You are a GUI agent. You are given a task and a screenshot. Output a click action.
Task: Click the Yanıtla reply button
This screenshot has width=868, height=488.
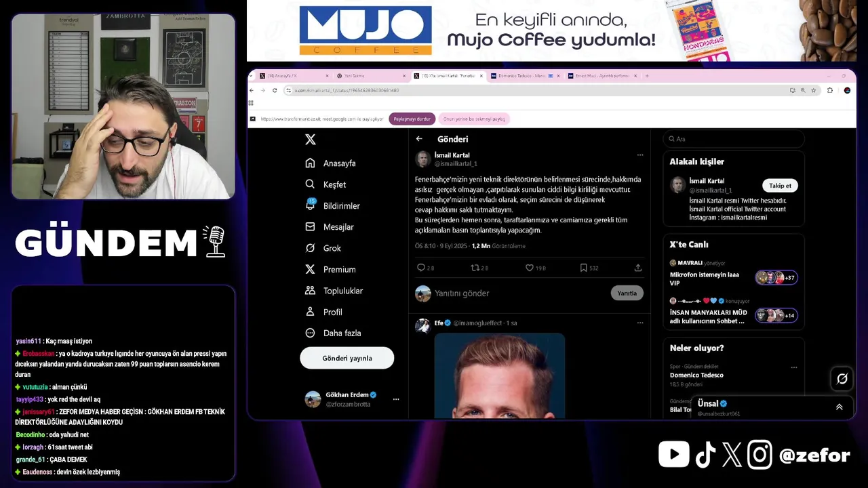tap(627, 293)
